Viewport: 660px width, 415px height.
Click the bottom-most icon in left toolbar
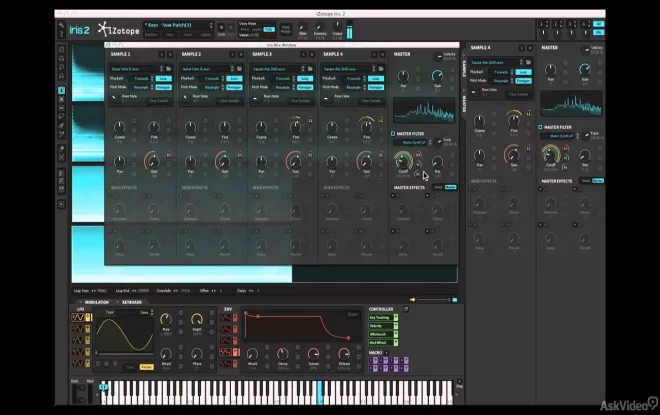tap(61, 205)
